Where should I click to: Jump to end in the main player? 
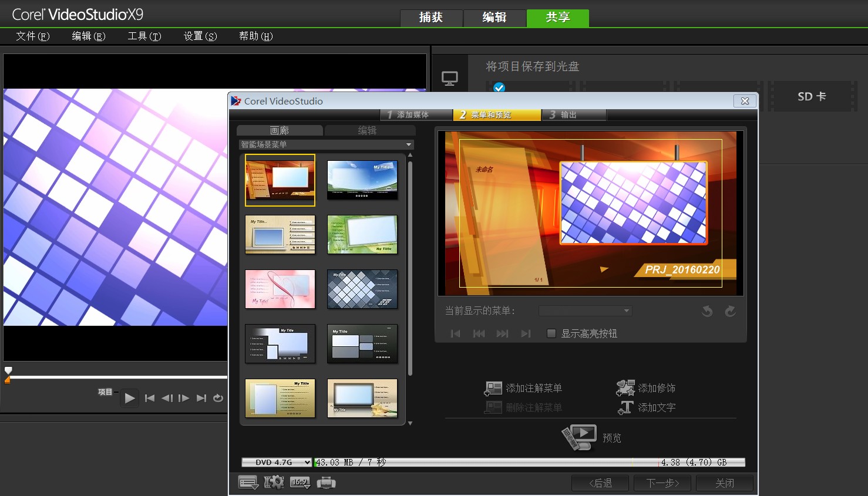coord(201,398)
